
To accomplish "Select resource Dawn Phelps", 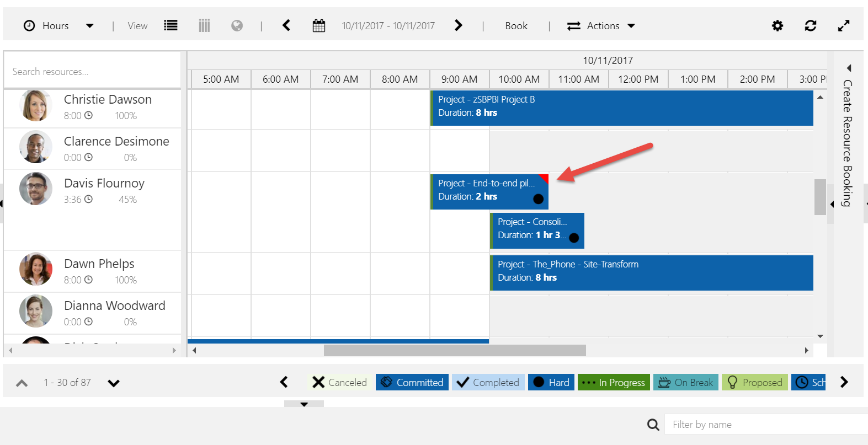I will tap(99, 264).
